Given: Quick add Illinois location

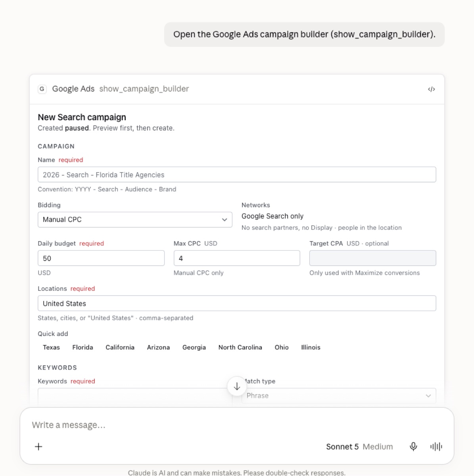Looking at the screenshot, I should tap(311, 347).
